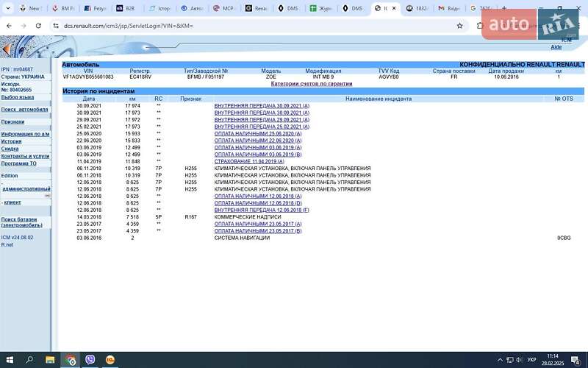Open ВНУТРЕННЯЯ ПЕРЕДАЧА 29.09.2021 (A)
This screenshot has width=588, height=368.
(x=262, y=120)
